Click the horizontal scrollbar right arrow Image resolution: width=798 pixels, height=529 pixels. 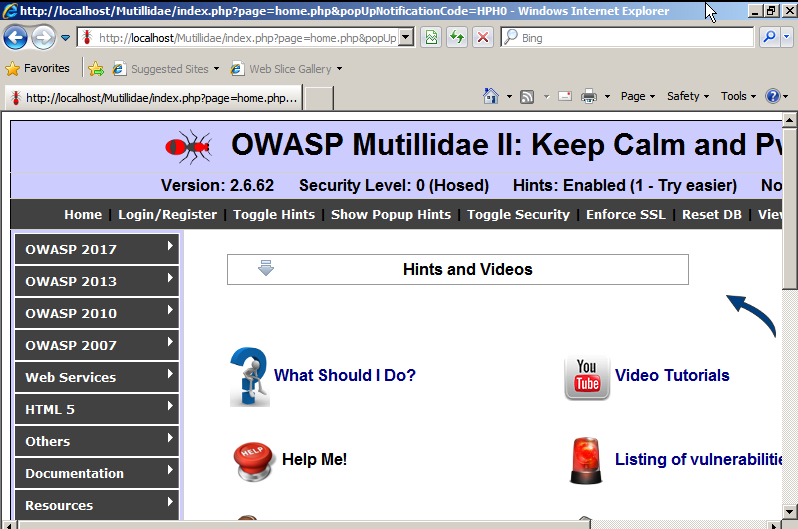pos(774,525)
